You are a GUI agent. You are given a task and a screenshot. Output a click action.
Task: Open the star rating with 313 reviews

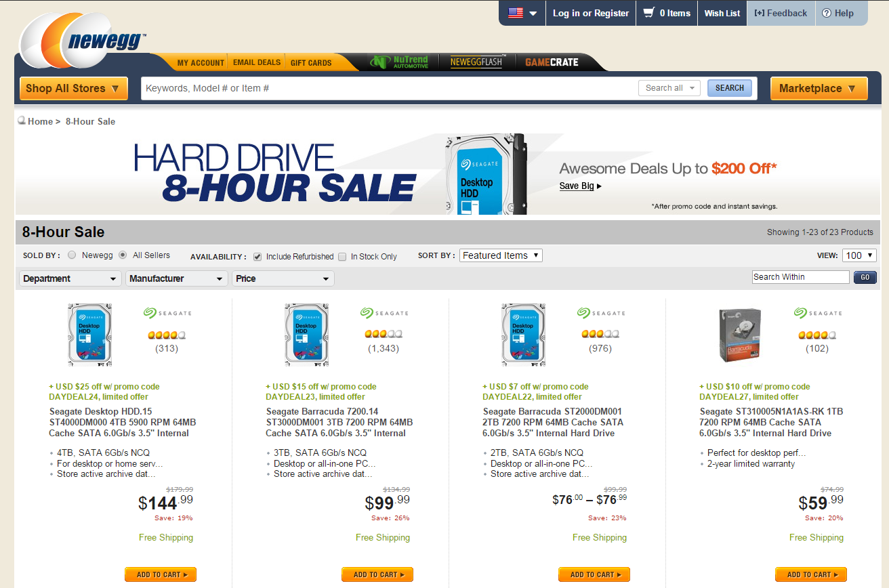[x=166, y=335]
